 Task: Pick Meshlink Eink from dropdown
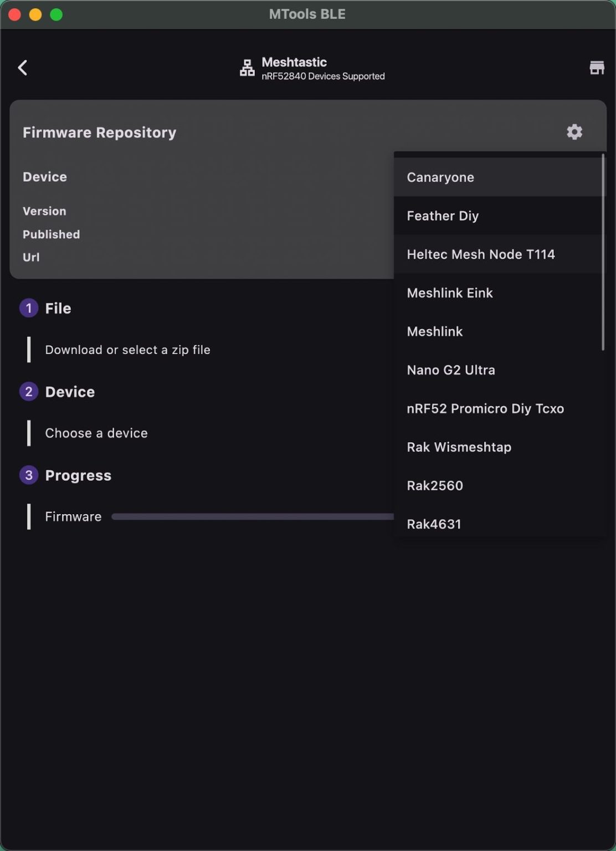tap(449, 293)
